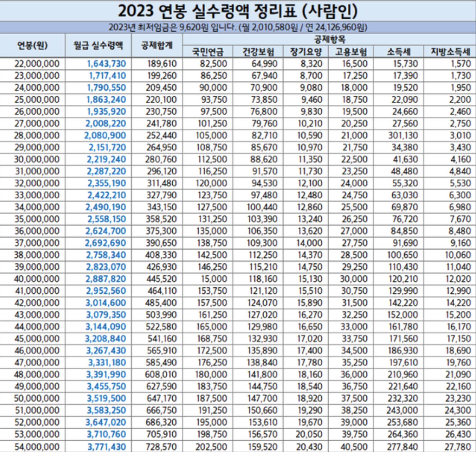The height and width of the screenshot is (452, 476).
Task: Click the 공제항목 merged header cell
Action: tap(329, 39)
